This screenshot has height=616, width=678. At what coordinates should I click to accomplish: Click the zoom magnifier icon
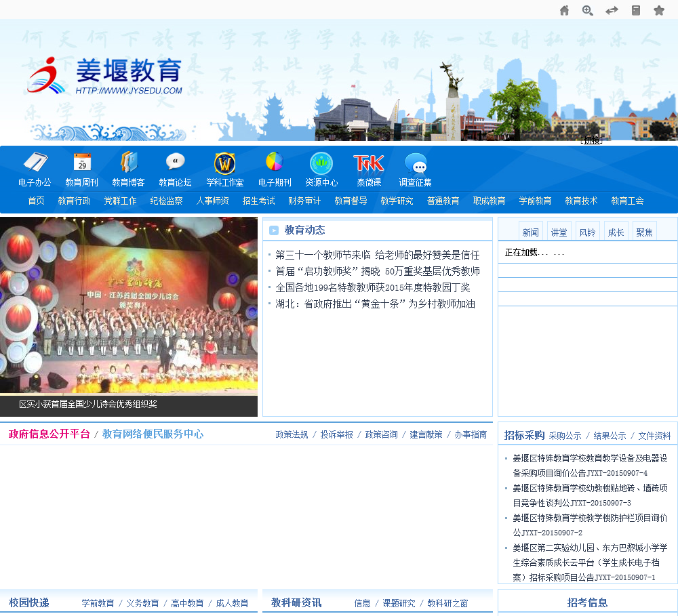[x=588, y=10]
